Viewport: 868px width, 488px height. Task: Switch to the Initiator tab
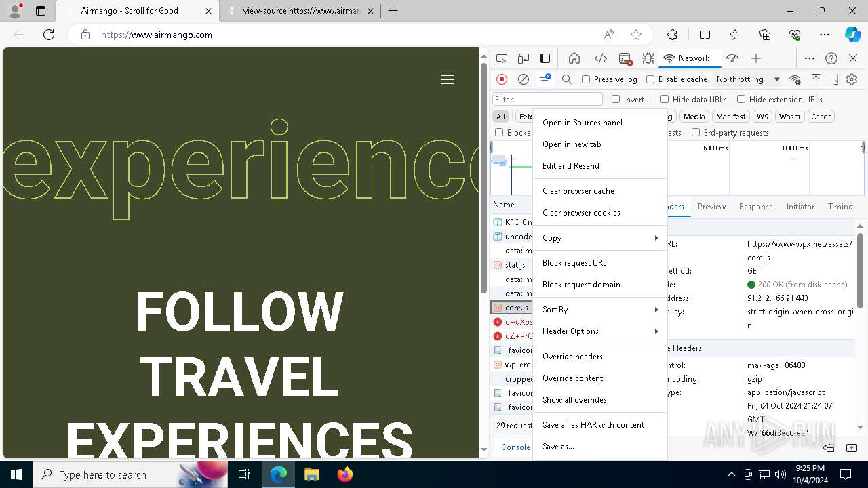pyautogui.click(x=800, y=207)
